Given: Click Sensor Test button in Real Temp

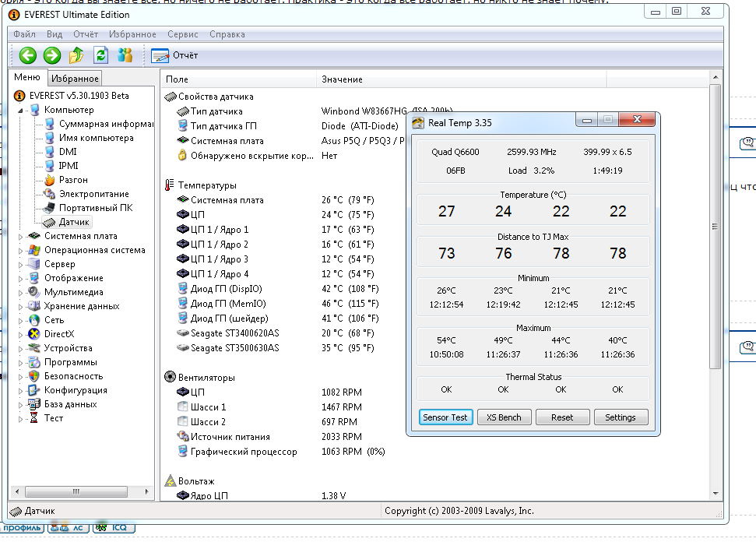Looking at the screenshot, I should pyautogui.click(x=445, y=417).
